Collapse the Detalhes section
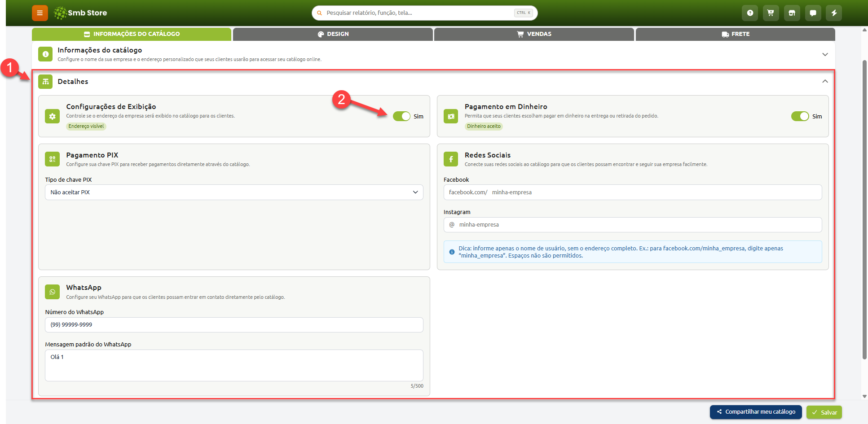This screenshot has height=424, width=868. click(825, 81)
